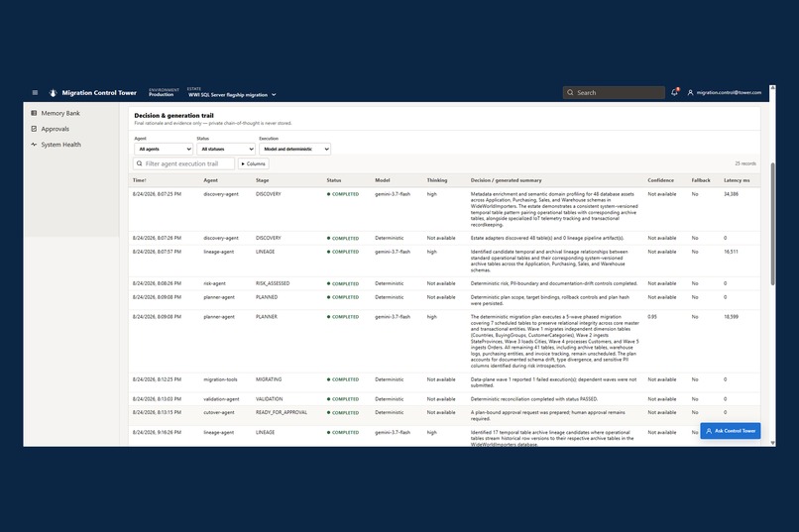Sort by the Fallback column header
Image resolution: width=799 pixels, height=532 pixels.
tap(701, 180)
